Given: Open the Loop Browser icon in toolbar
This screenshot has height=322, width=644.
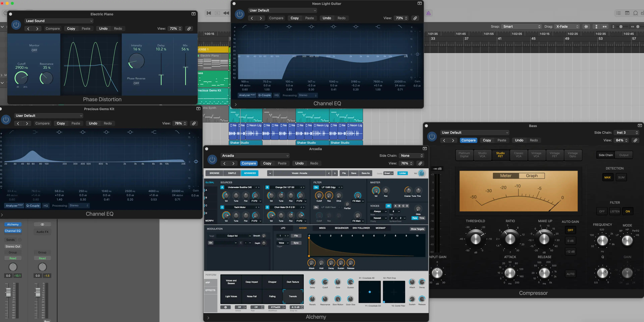Looking at the screenshot, I should pos(635,13).
